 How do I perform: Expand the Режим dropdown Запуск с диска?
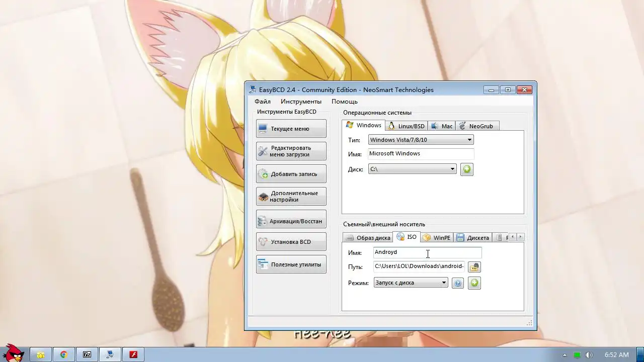coord(411,283)
